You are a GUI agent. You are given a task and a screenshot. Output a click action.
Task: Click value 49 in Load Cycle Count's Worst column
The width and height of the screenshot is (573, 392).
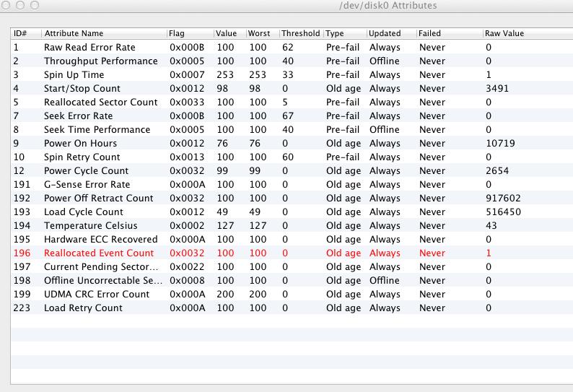[x=255, y=212]
